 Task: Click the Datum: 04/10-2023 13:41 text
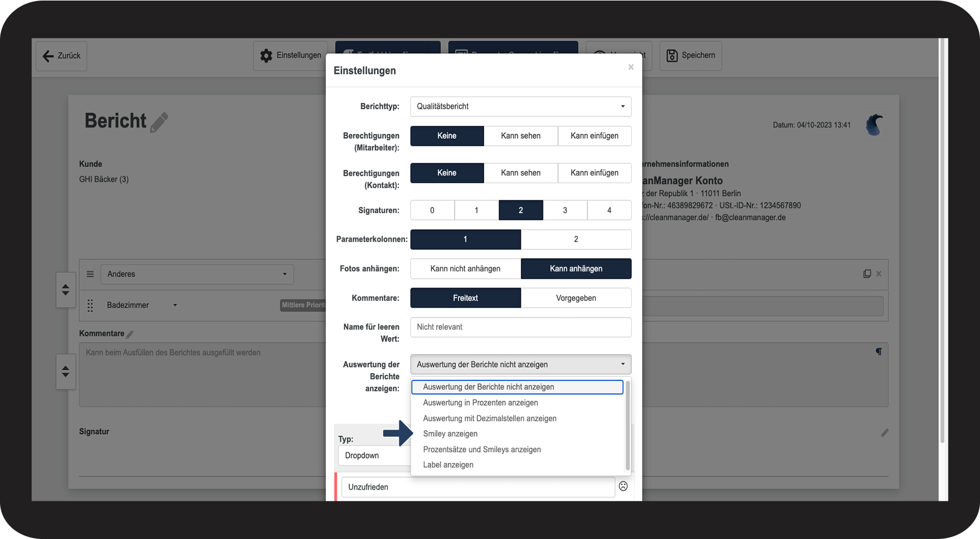(811, 125)
